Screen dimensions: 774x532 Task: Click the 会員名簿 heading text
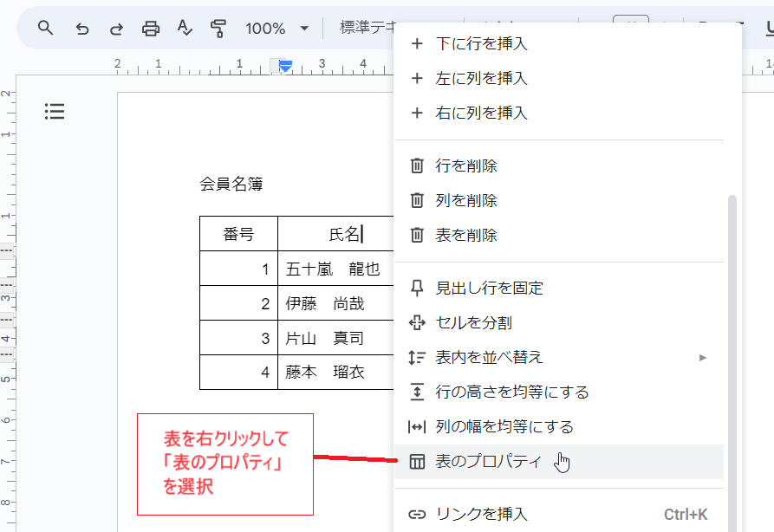[x=231, y=184]
